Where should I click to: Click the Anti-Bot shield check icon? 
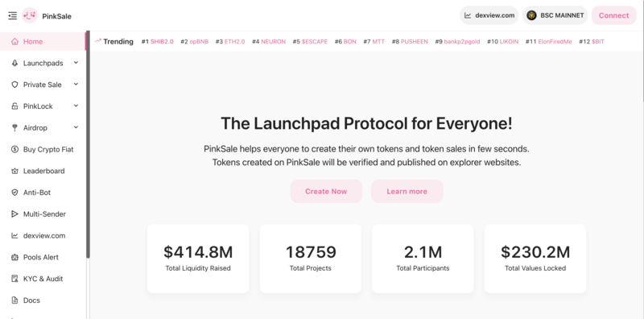pos(14,193)
